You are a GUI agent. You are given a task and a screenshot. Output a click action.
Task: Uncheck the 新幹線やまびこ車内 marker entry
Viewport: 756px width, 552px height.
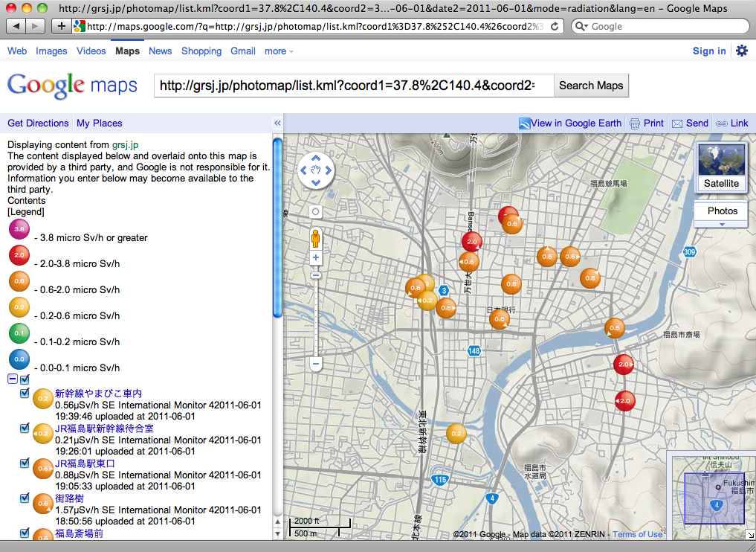pyautogui.click(x=25, y=394)
